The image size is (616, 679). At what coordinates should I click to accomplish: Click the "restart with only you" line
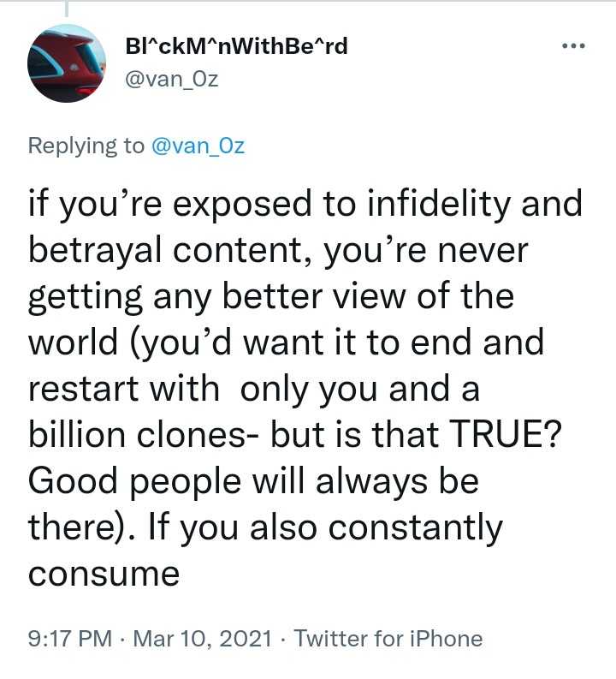253,389
